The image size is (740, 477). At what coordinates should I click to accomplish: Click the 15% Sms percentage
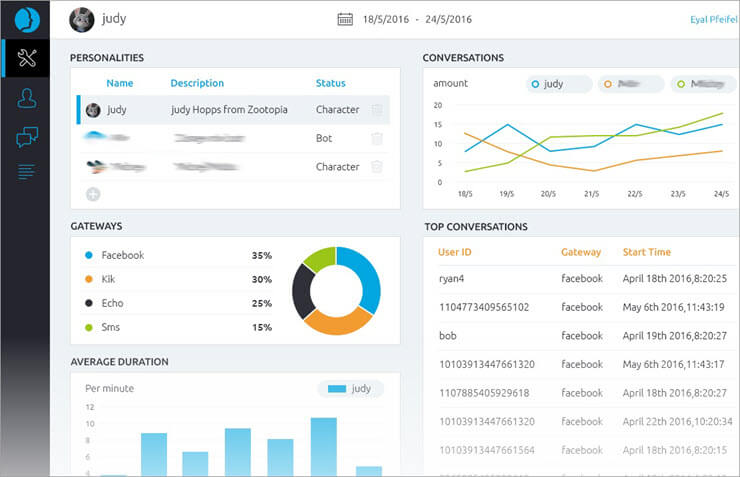point(261,327)
